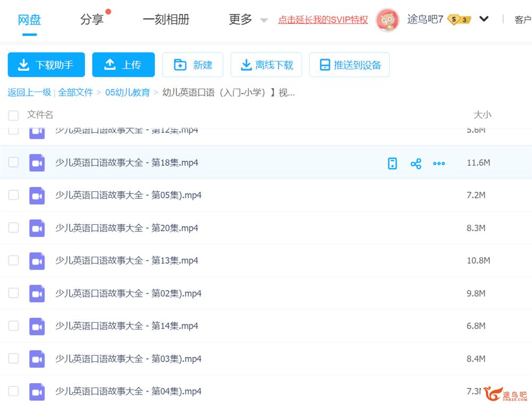This screenshot has width=532, height=404.
Task: Check the box for 第14集.mp4
Action: coord(13,326)
